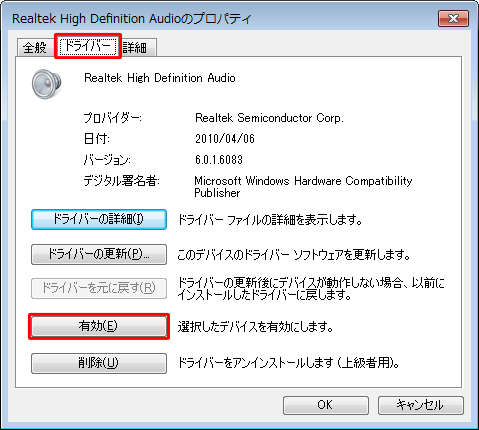Click the speaker device icon

pyautogui.click(x=46, y=84)
